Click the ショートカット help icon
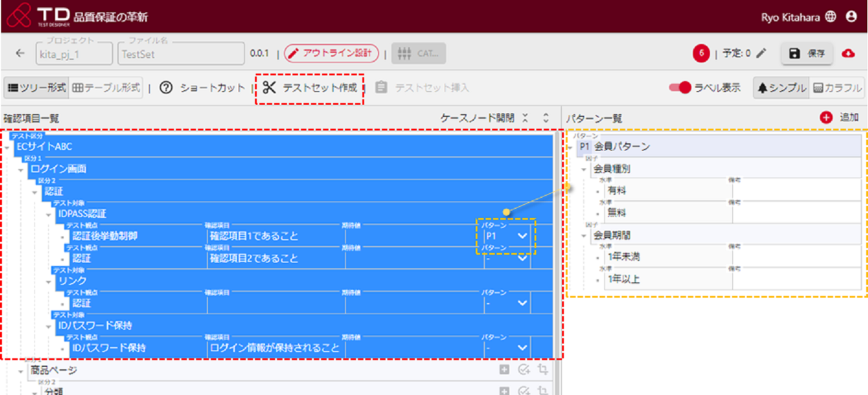The width and height of the screenshot is (868, 395). 166,88
